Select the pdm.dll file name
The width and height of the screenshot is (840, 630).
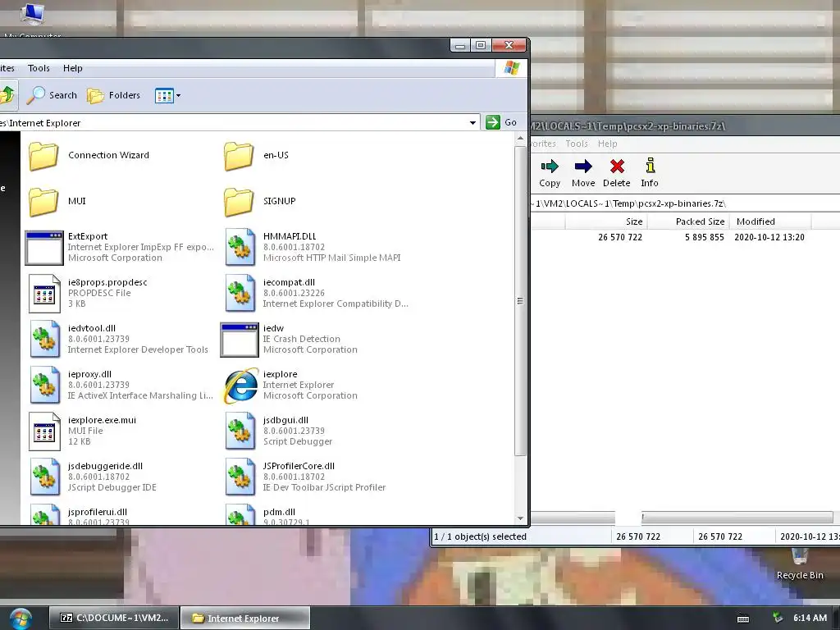coord(279,512)
